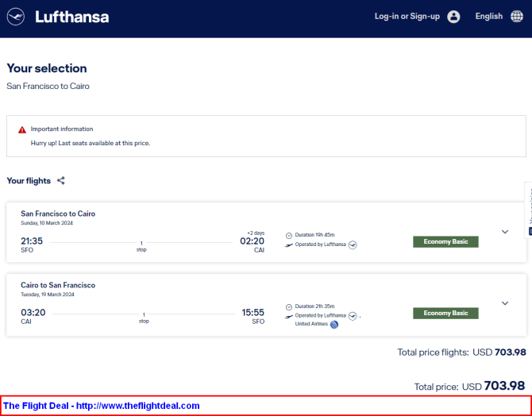
Task: Expand San Francisco to Cairo flight details
Action: [505, 232]
